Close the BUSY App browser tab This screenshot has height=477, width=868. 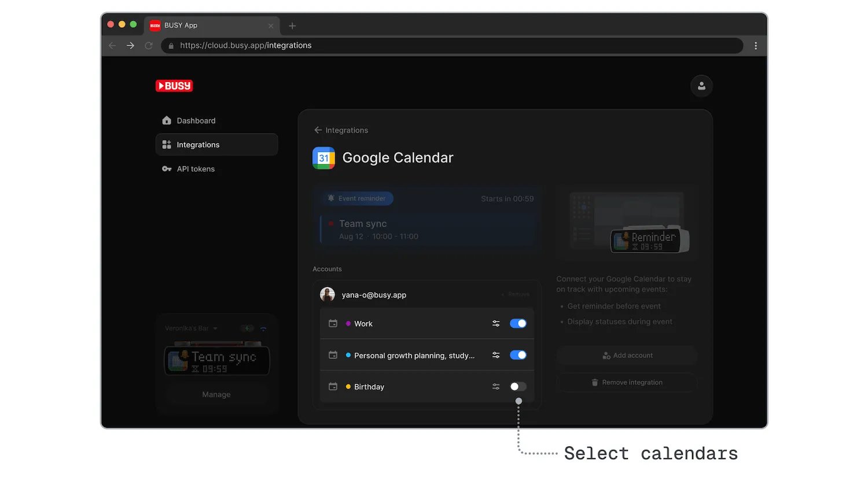[x=271, y=26]
